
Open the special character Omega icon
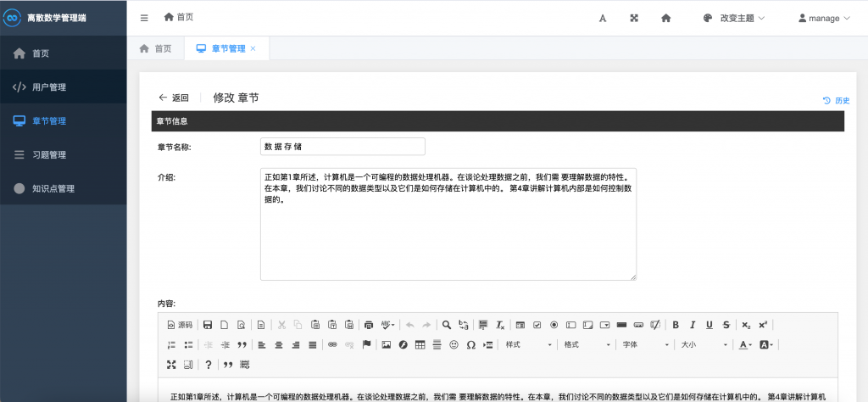(471, 344)
